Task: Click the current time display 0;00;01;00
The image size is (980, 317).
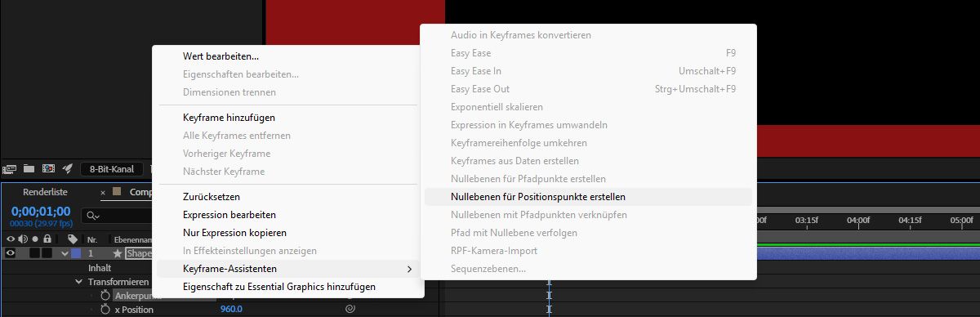Action: [x=40, y=211]
